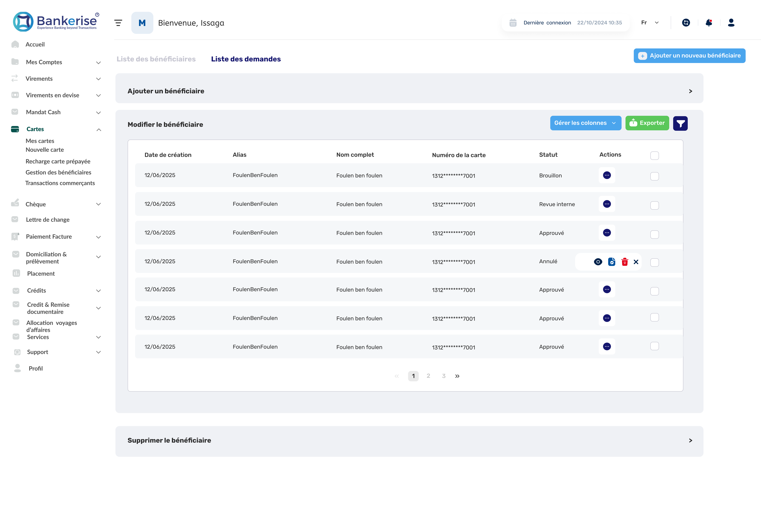Screen dimensions: 761x532
Task: Click the Mes Comptes folder icon
Action: [15, 62]
